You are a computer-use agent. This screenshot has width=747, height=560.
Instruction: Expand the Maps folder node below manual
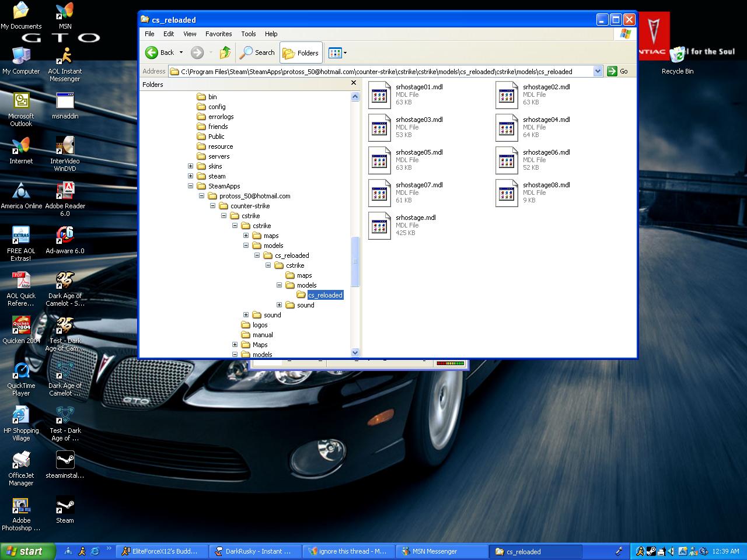tap(235, 345)
